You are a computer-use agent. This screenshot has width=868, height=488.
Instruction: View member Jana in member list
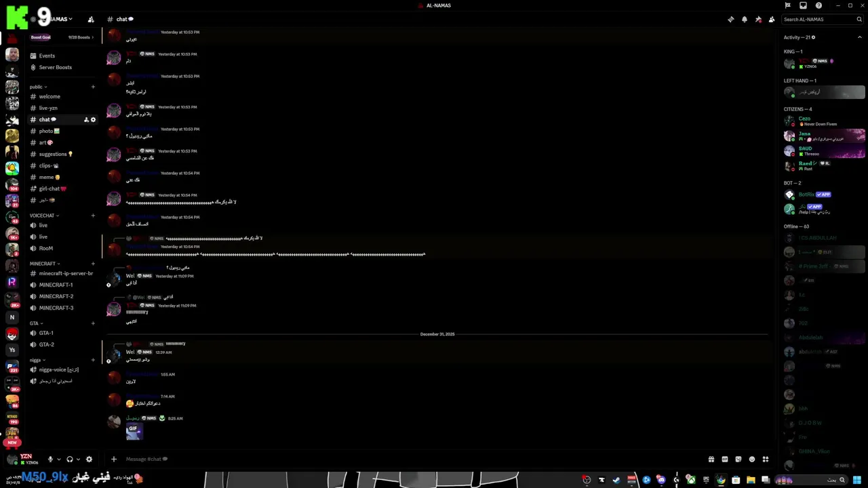(x=823, y=136)
